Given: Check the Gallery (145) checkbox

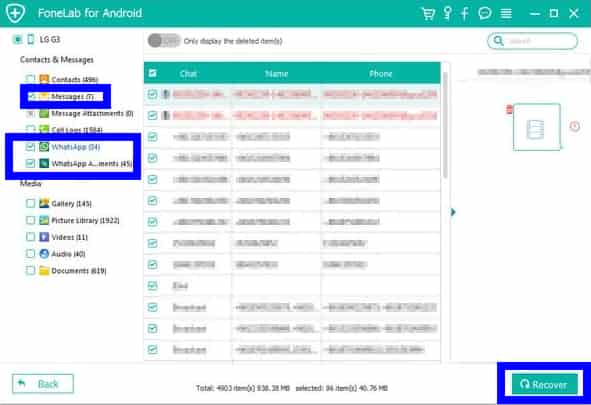Looking at the screenshot, I should point(31,203).
